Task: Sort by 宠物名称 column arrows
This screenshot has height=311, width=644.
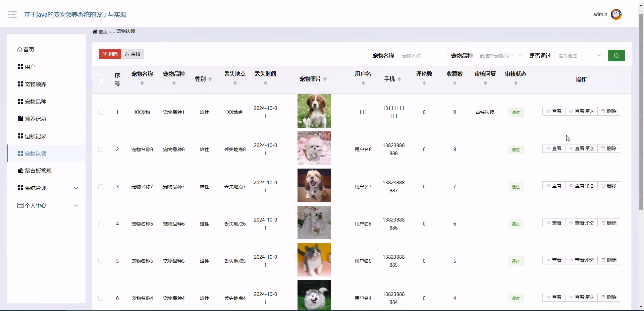Action: tap(142, 83)
